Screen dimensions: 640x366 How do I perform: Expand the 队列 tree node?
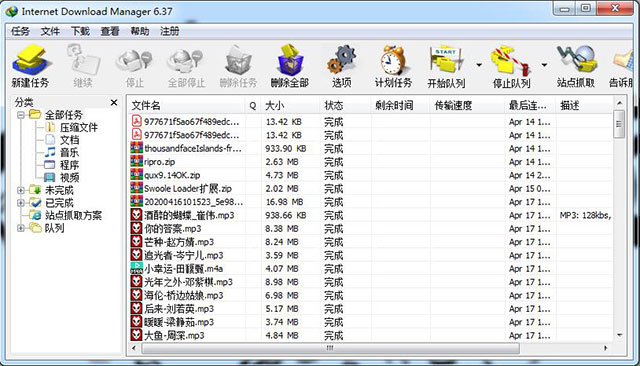pyautogui.click(x=20, y=228)
